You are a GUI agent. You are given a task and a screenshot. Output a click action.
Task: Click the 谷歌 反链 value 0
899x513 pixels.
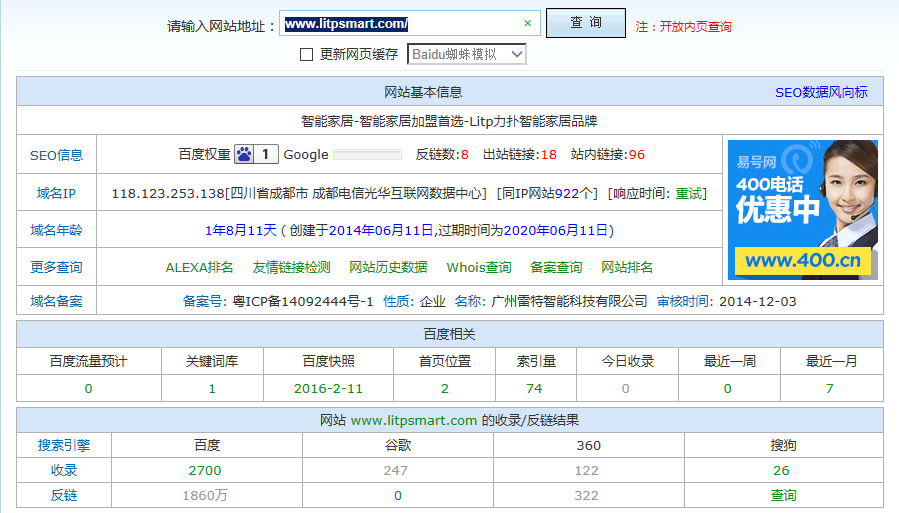(x=398, y=496)
